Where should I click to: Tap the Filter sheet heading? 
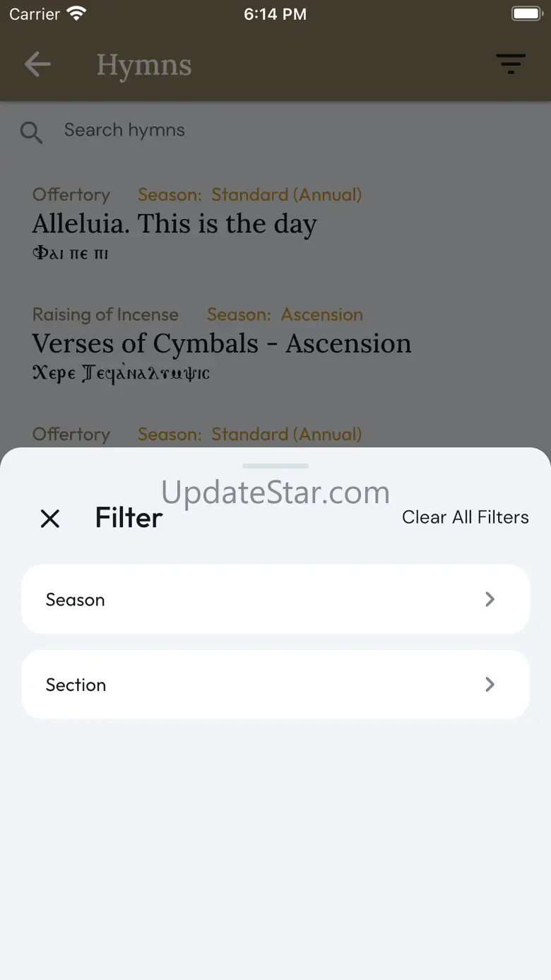tap(129, 518)
